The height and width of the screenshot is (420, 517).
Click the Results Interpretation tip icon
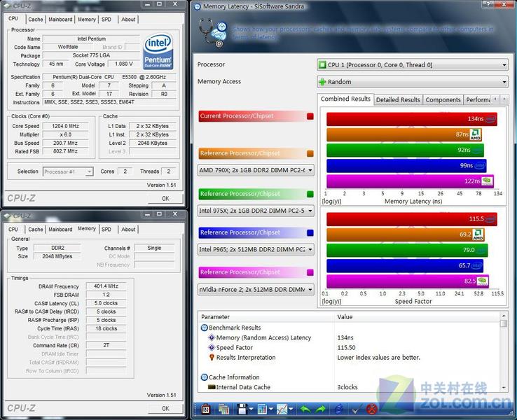point(212,358)
